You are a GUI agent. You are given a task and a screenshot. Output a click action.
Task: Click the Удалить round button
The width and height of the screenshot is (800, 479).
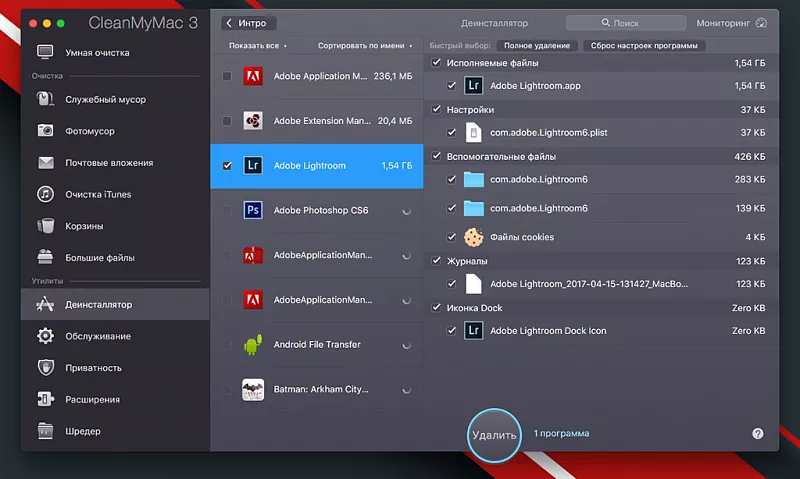pos(494,435)
